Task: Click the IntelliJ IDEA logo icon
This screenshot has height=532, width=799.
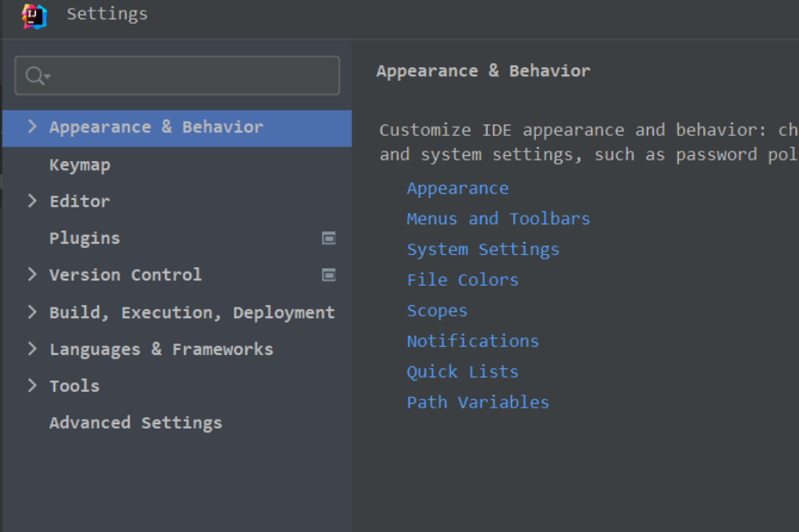Action: coord(34,15)
